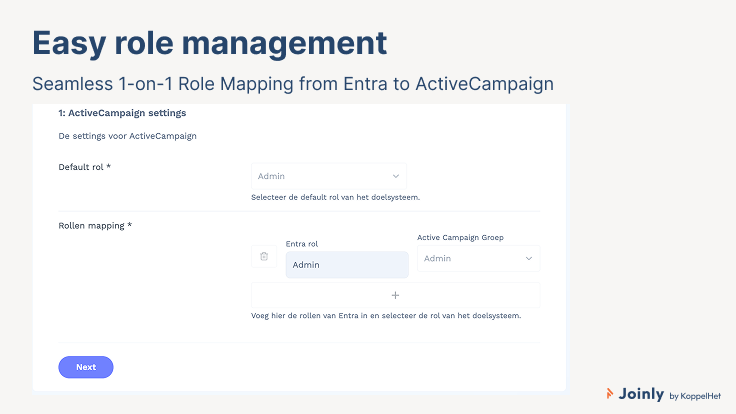736x414 pixels.
Task: Click the Next button
Action: 86,367
